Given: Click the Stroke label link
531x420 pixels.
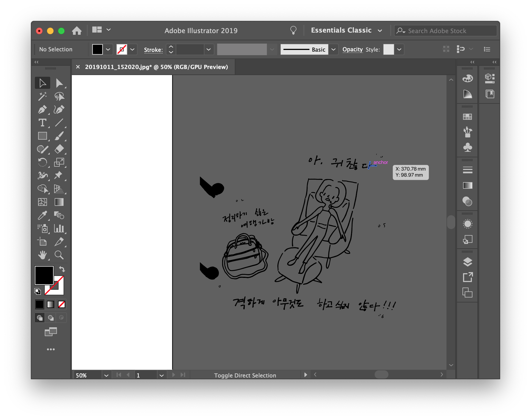Looking at the screenshot, I should pos(153,50).
